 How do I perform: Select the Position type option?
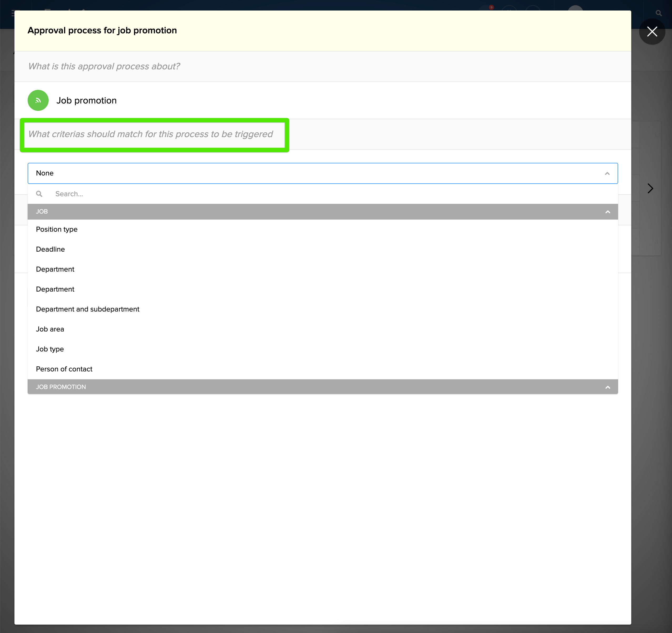pyautogui.click(x=57, y=229)
